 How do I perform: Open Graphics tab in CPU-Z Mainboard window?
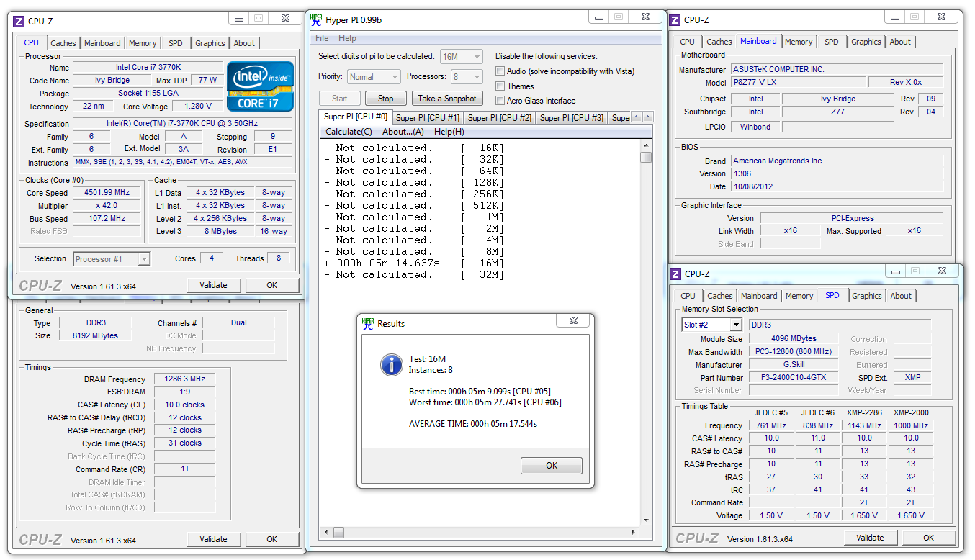pos(866,42)
